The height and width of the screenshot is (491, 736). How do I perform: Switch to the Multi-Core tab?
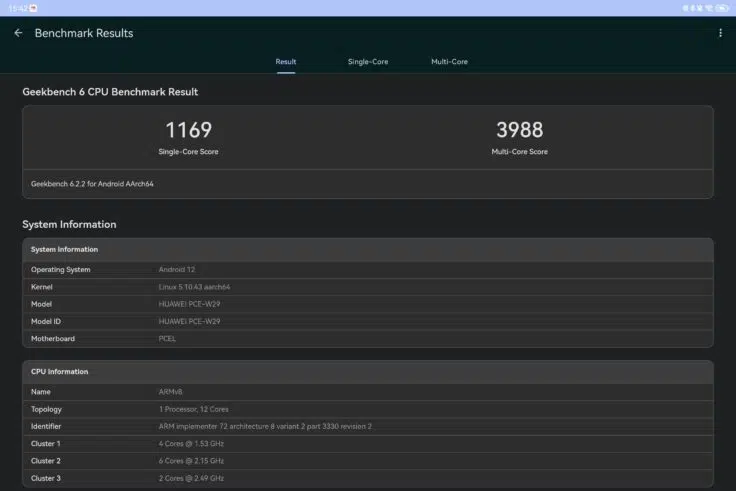click(449, 61)
